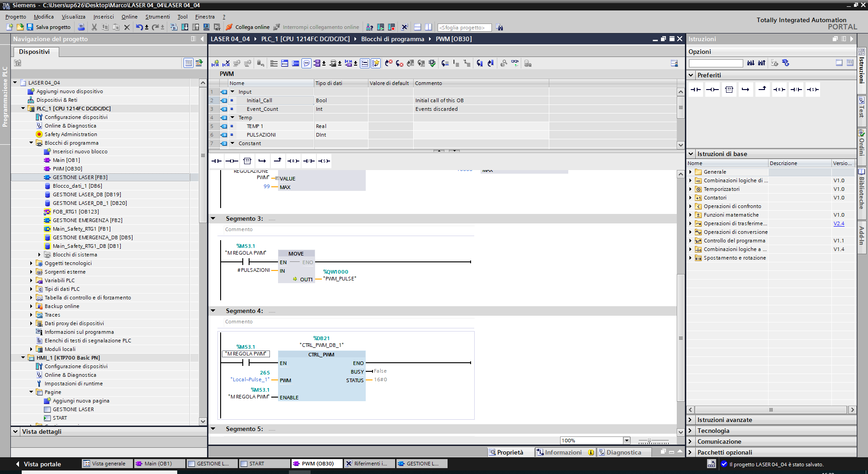The image size is (868, 474).
Task: Expand Istruzioni avanzate section
Action: click(x=690, y=420)
